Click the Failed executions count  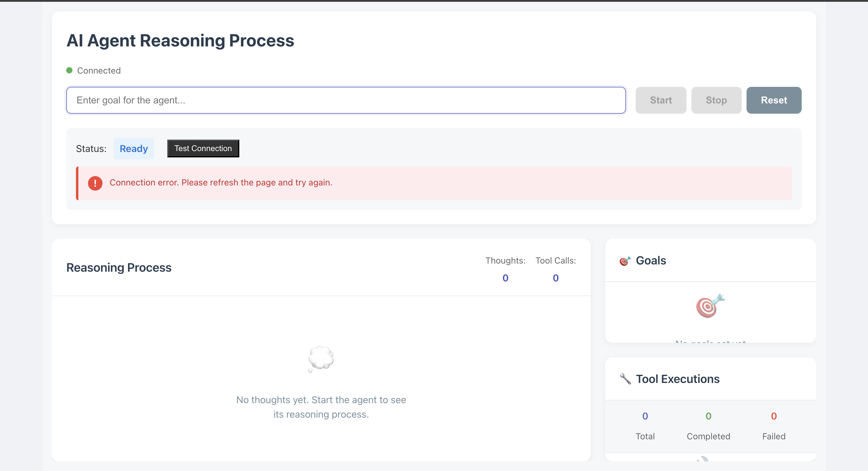[774, 416]
